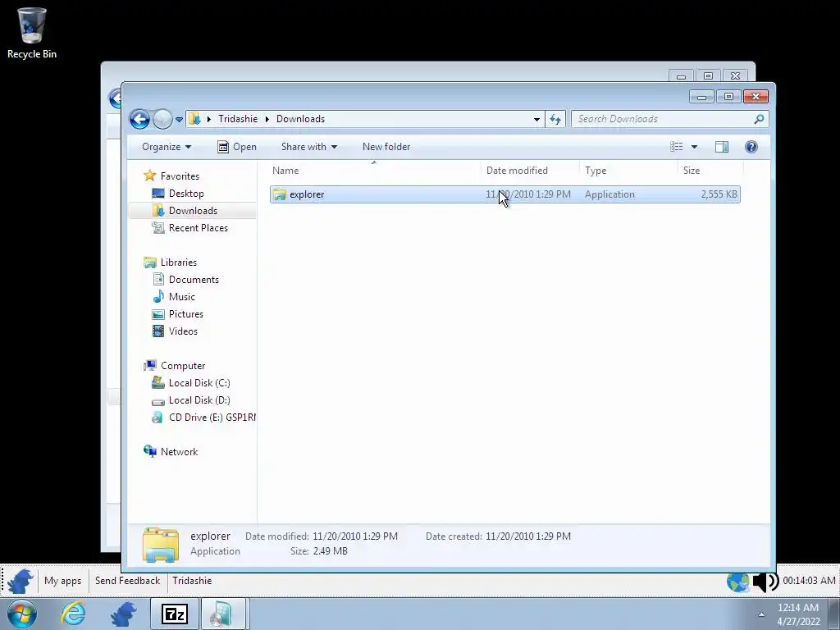Screen dimensions: 840x630
Task: Open Downloads in the navigation pane
Action: [x=192, y=211]
